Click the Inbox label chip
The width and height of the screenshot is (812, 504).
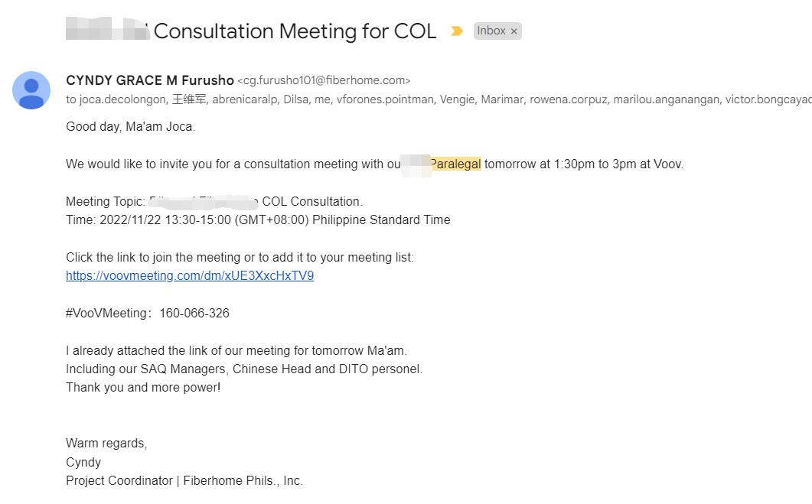pos(491,31)
